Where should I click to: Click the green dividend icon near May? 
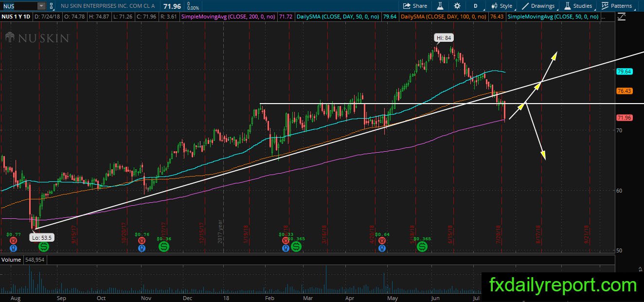(x=422, y=247)
